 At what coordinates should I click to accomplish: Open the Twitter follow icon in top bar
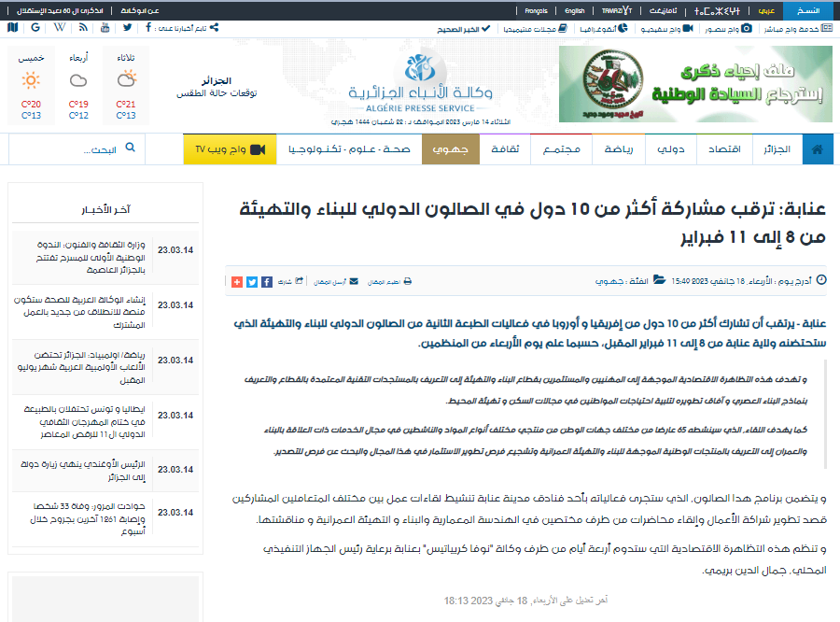pos(127,27)
